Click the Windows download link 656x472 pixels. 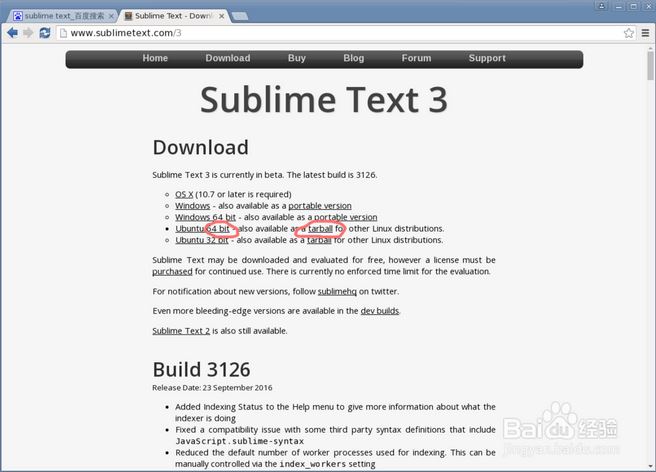[x=192, y=206]
